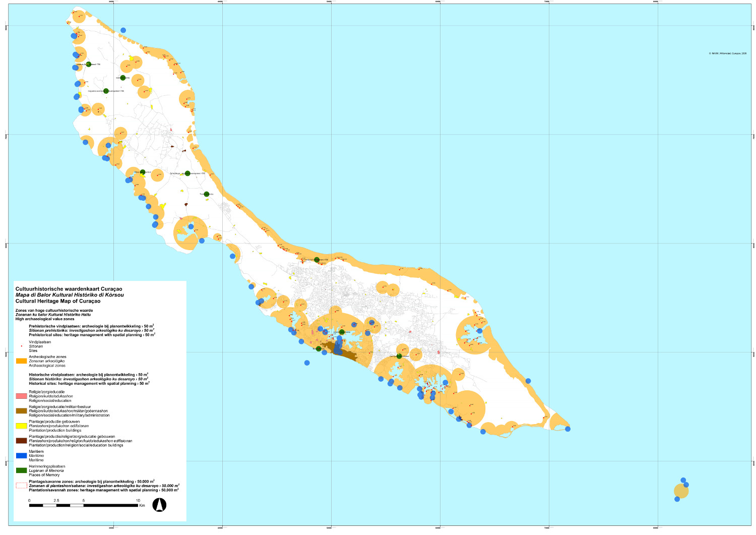Click the dark brown plantation/religion legend symbol

pos(20,440)
